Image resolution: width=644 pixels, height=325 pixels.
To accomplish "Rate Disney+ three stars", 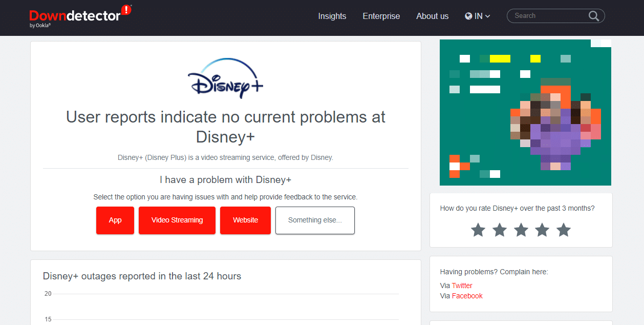I will (x=521, y=230).
